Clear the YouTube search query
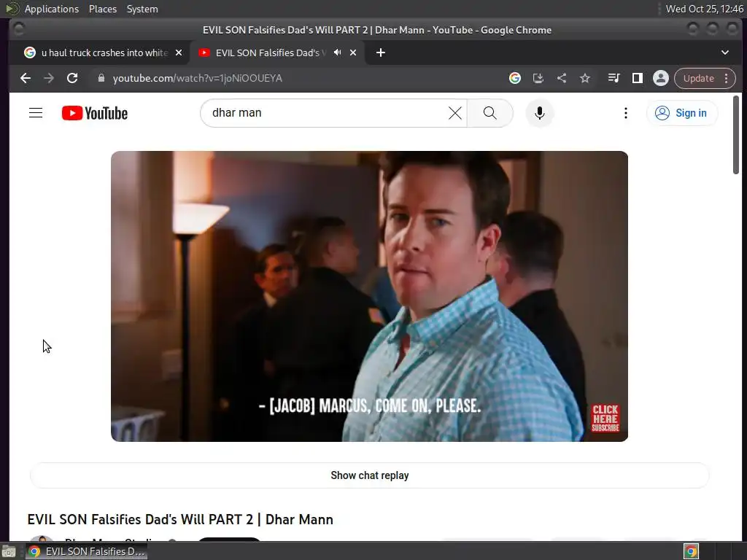The width and height of the screenshot is (747, 560). click(x=455, y=113)
